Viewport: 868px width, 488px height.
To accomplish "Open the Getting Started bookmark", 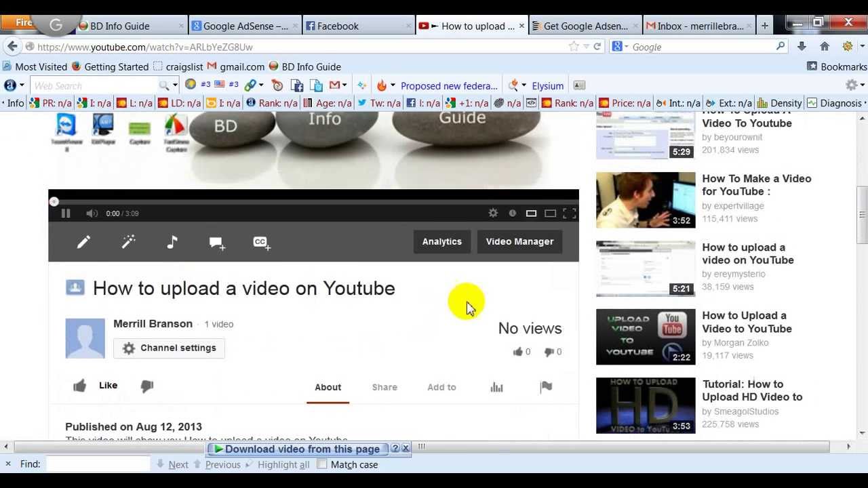I will [110, 66].
